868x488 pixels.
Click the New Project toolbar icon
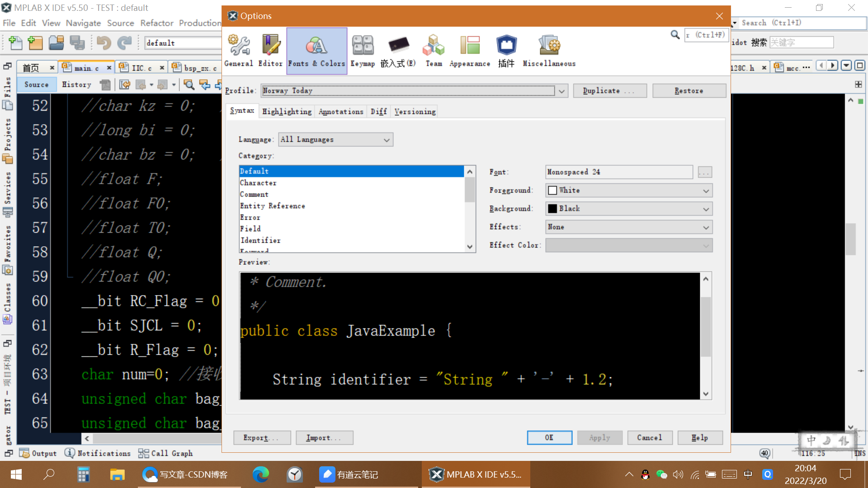tap(35, 43)
